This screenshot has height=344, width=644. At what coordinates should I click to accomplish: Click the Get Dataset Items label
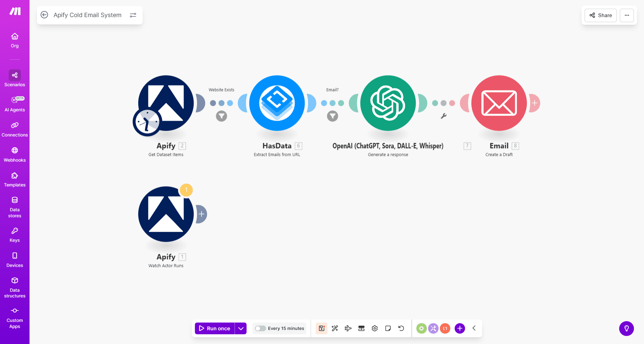pos(166,155)
